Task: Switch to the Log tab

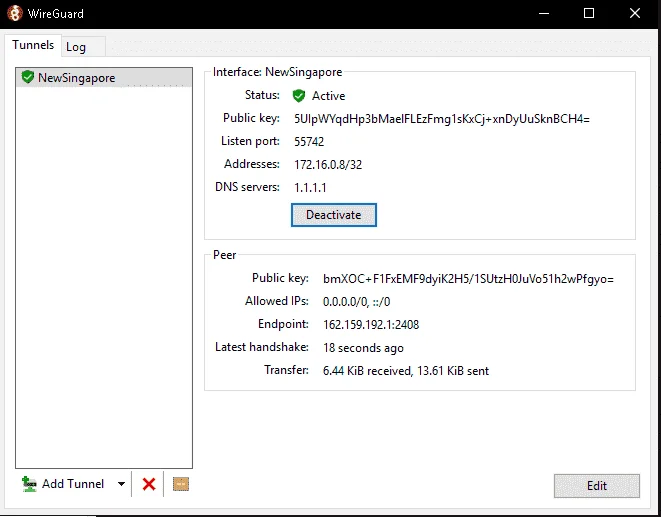Action: point(83,47)
